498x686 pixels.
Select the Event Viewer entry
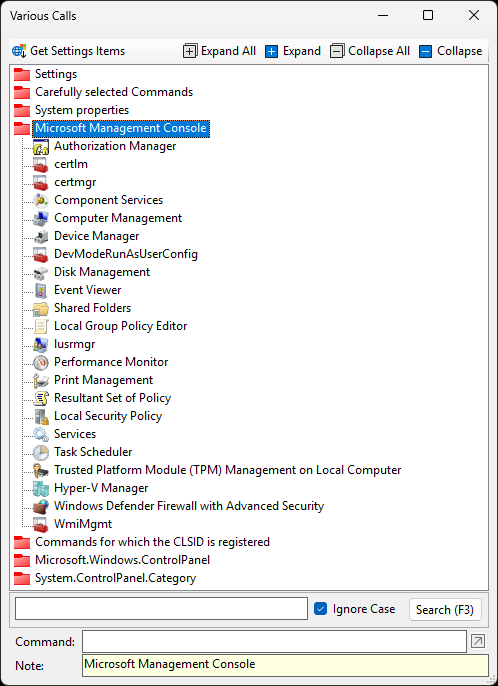(88, 290)
